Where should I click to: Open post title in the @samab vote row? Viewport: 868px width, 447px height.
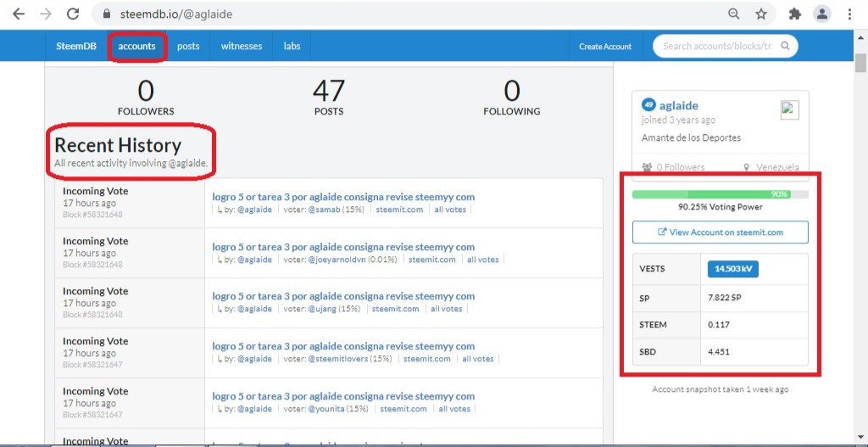pos(343,197)
